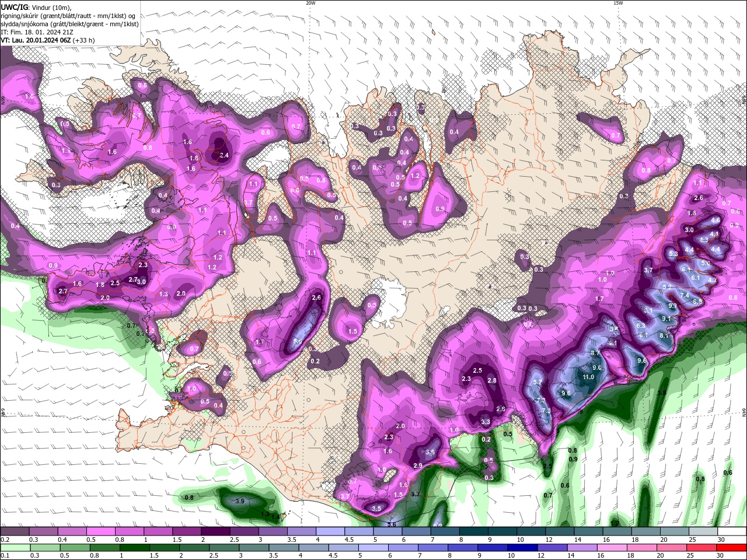Click the pale grey swatch labeled 25 in the top row
Viewport: 747px width, 560px height.
point(703,531)
